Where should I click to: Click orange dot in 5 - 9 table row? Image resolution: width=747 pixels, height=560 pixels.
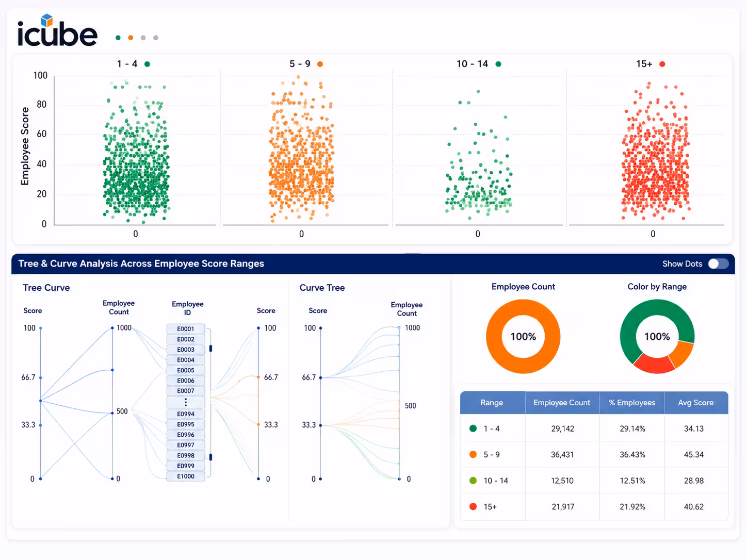pos(473,454)
